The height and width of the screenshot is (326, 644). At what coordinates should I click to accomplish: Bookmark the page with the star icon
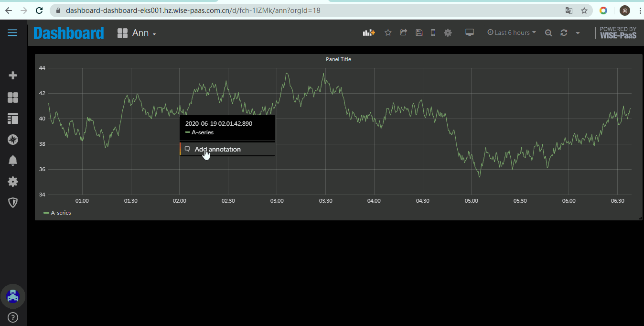(x=584, y=10)
